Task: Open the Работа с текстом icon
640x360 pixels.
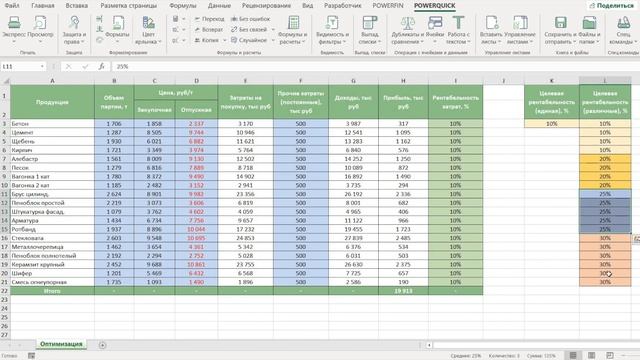Action: point(458,23)
